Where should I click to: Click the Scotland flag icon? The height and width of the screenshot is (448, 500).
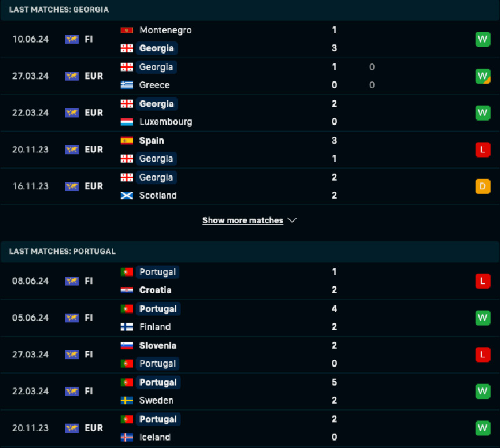point(126,196)
